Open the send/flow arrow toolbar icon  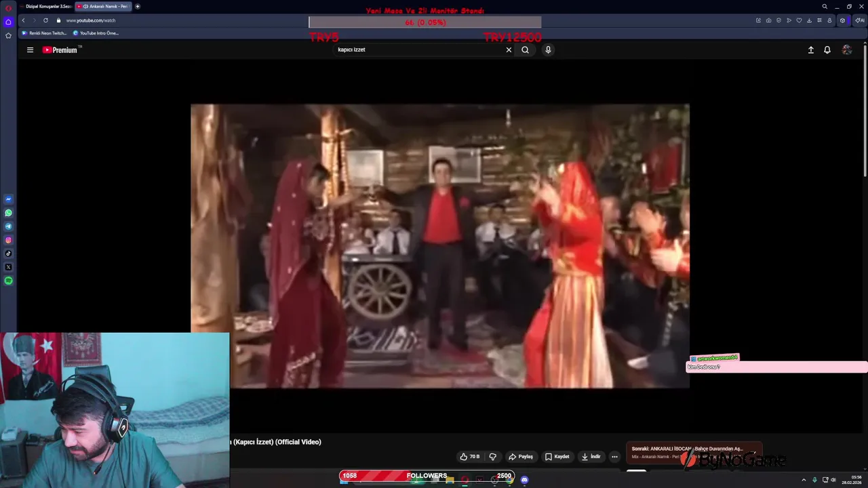coord(789,20)
